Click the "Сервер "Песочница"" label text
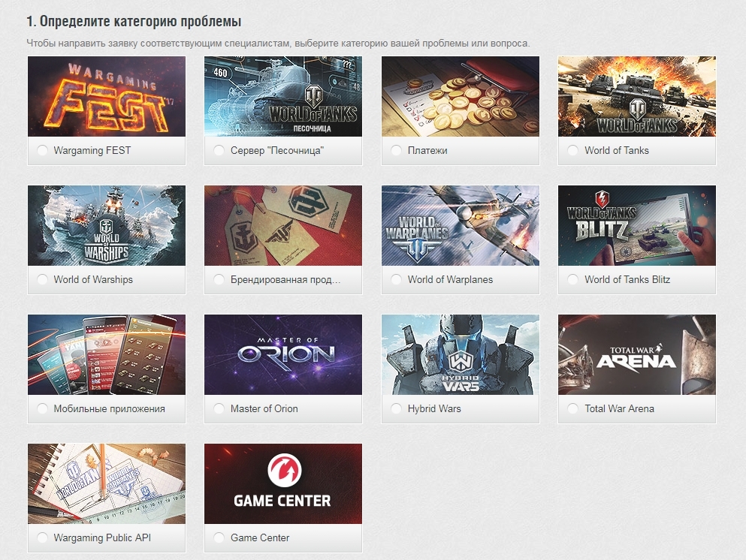The image size is (746, 560). tap(277, 151)
